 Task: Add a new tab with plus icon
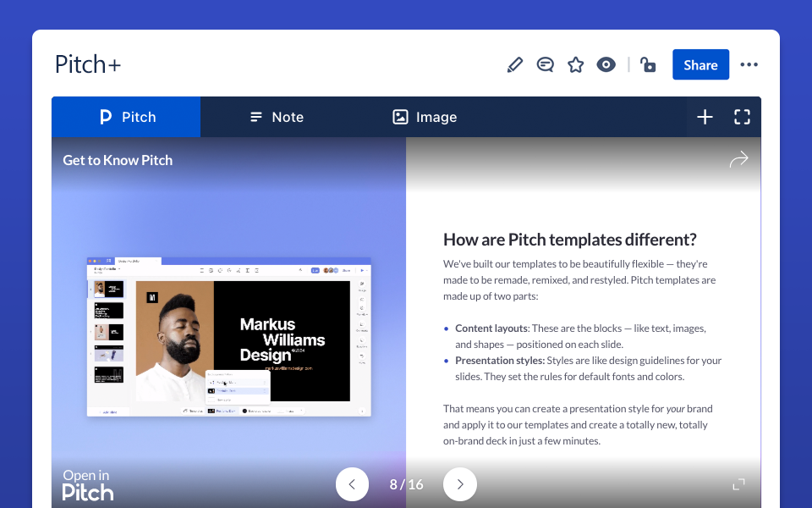click(705, 117)
